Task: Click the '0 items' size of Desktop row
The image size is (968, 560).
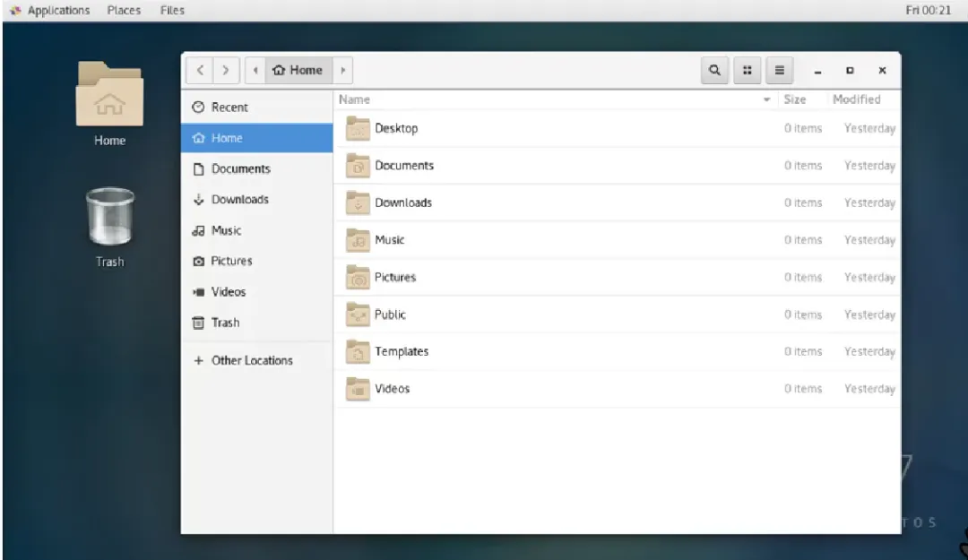Action: coord(803,128)
